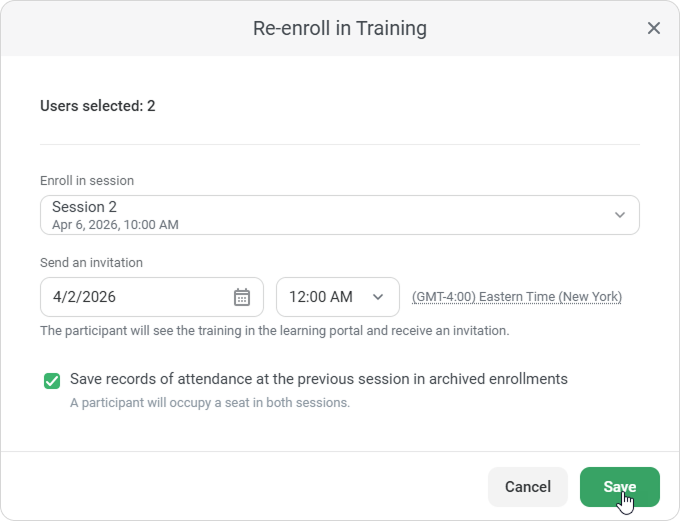Click the Apr 6, 2026 session subtitle
Viewport: 680px width, 521px height.
115,225
